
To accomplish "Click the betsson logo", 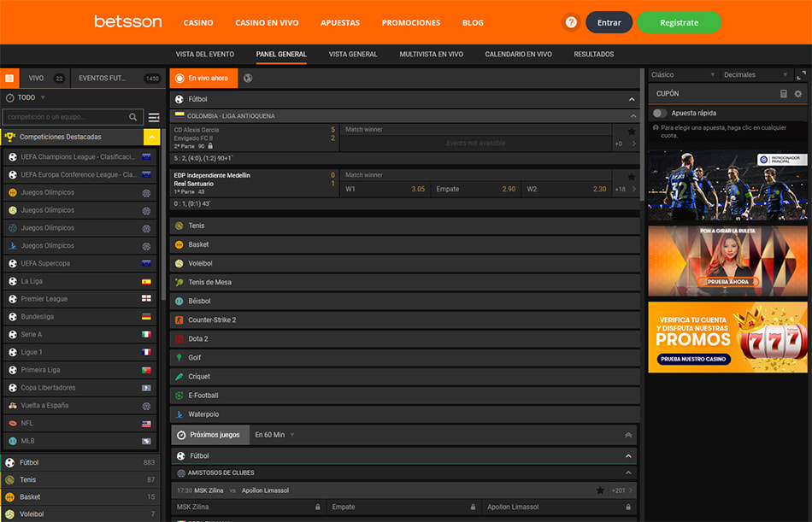I will pyautogui.click(x=128, y=21).
